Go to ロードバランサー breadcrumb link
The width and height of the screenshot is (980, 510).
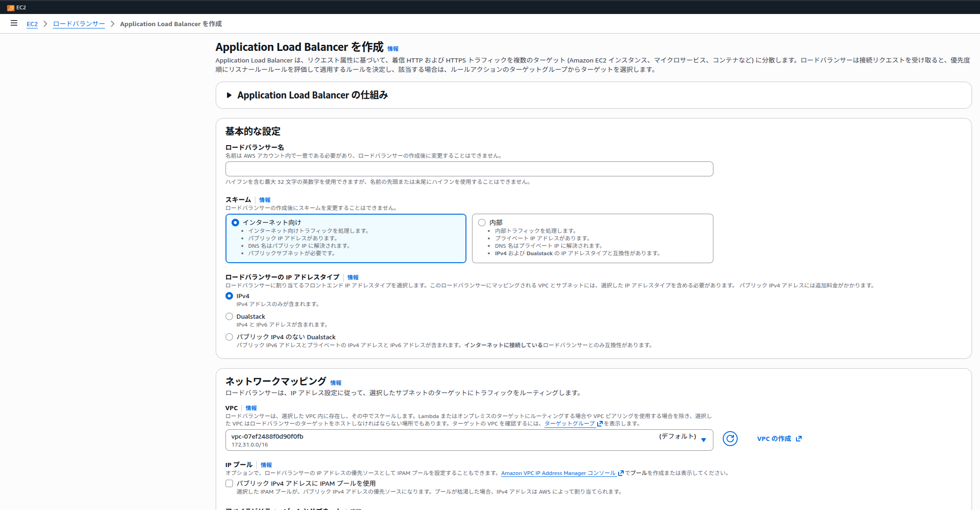[x=79, y=24]
